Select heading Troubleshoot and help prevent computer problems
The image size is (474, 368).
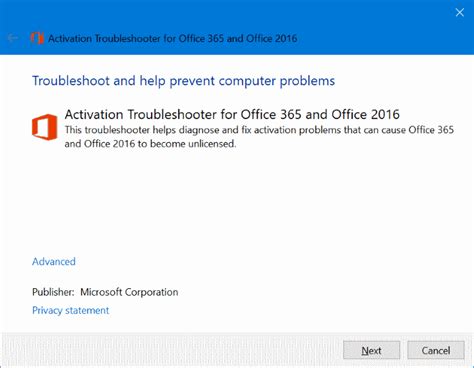coord(183,81)
